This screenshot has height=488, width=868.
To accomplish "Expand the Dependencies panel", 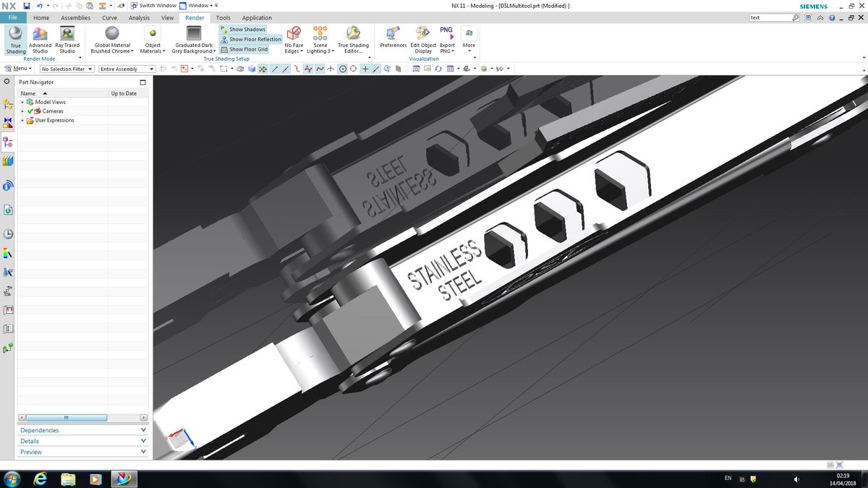I will [x=82, y=430].
